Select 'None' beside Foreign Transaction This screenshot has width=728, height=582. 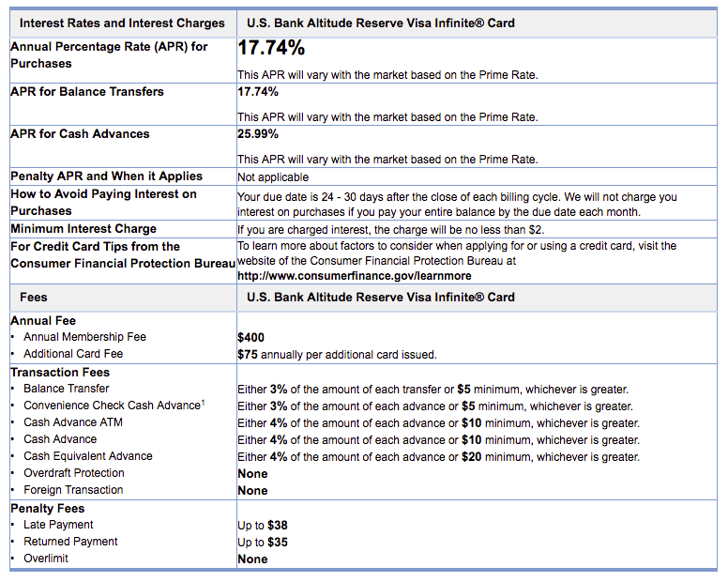coord(252,491)
